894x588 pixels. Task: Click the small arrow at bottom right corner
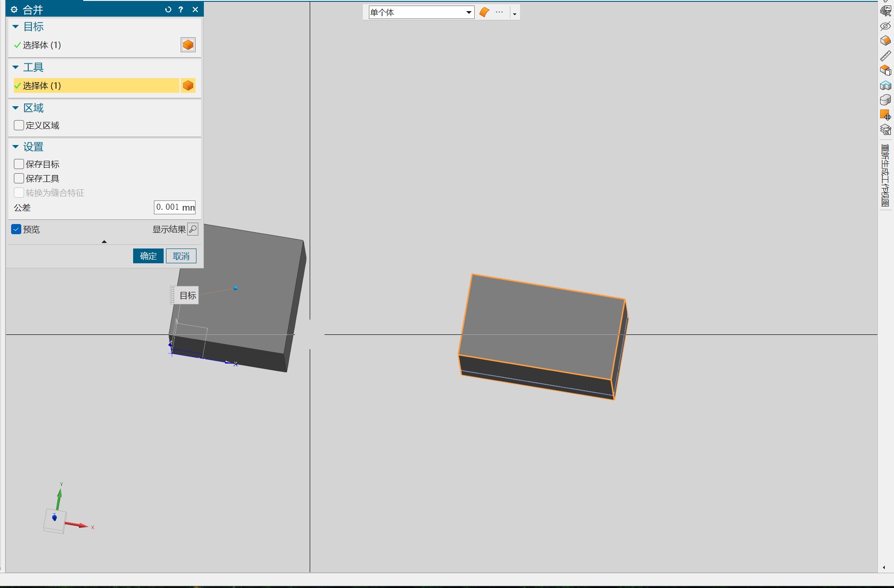[x=884, y=568]
